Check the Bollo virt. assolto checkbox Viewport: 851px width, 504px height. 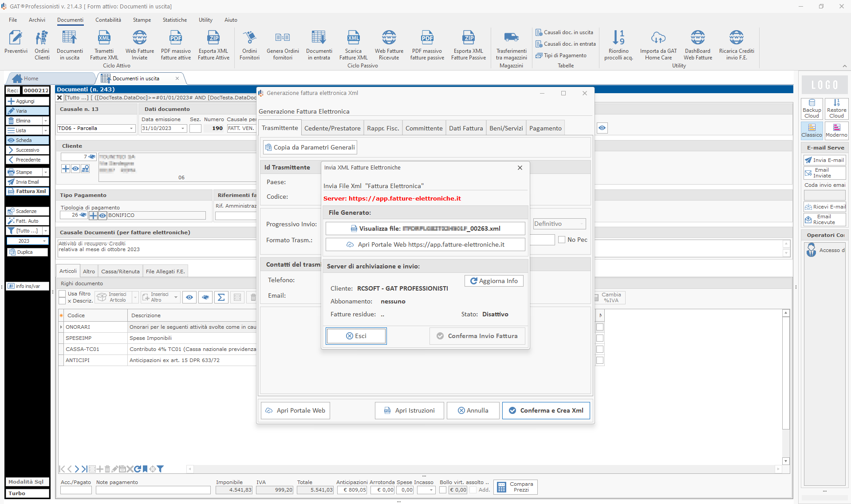click(443, 490)
